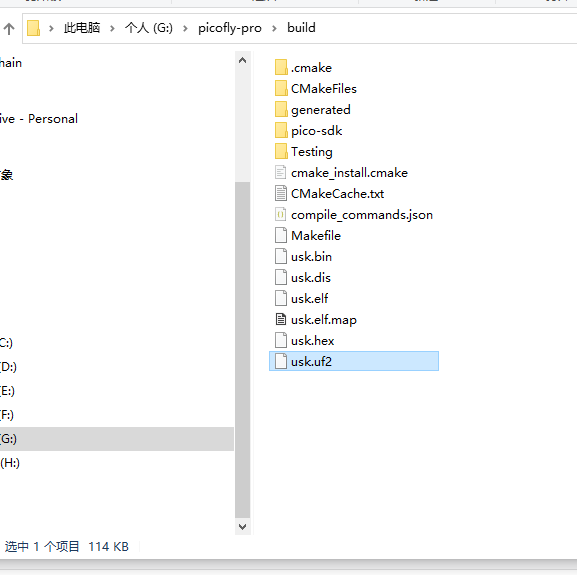The height and width of the screenshot is (575, 577).
Task: Click navigation pane scroll down arrow
Action: [243, 526]
